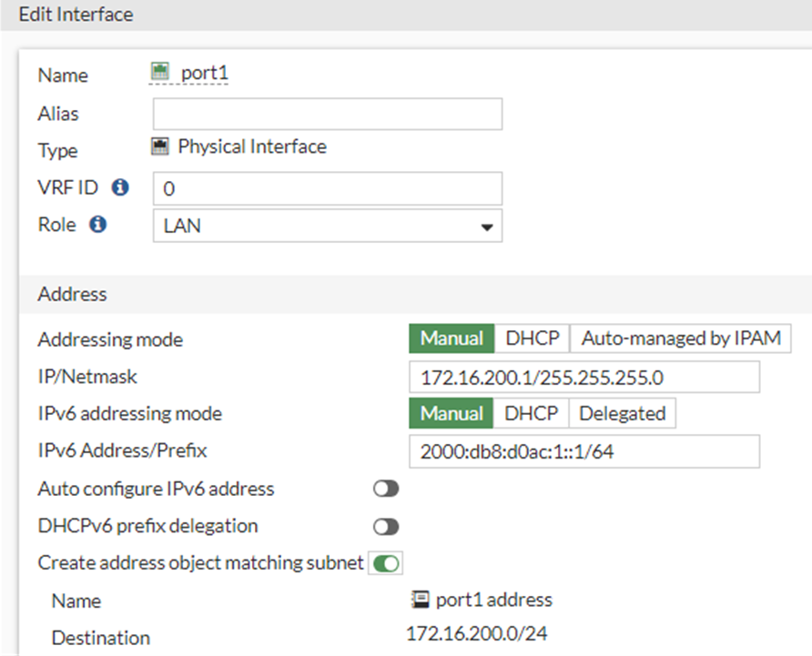Switch Addressing mode to DHCP

tap(532, 338)
